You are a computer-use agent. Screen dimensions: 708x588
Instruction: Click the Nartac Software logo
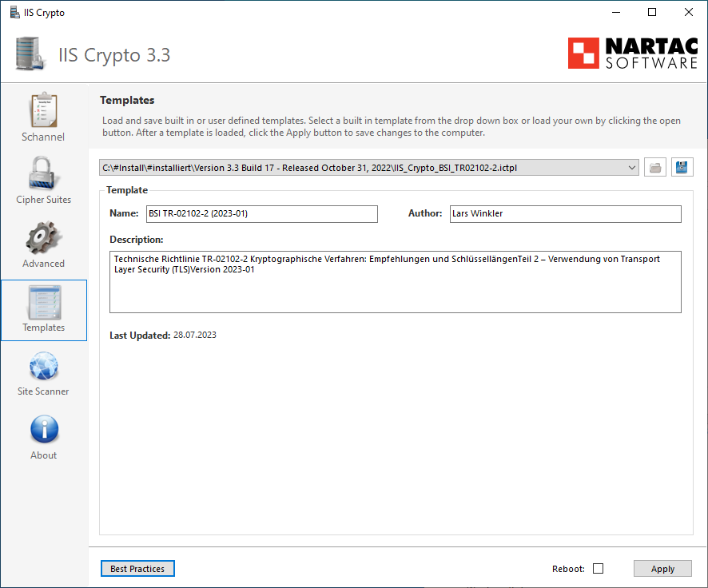(633, 54)
